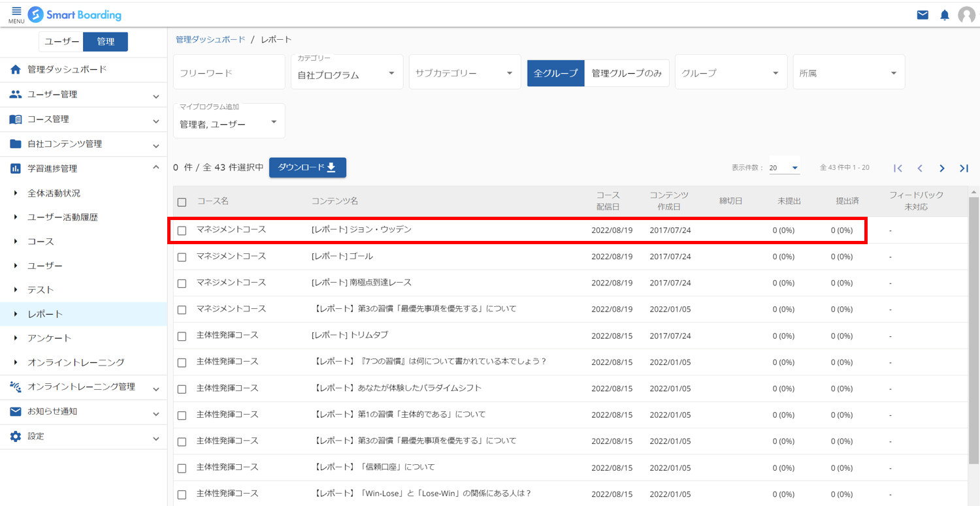Viewport: 980px width, 506px height.
Task: Click the folder icon for 自社コンテンツ管理
Action: [x=16, y=144]
